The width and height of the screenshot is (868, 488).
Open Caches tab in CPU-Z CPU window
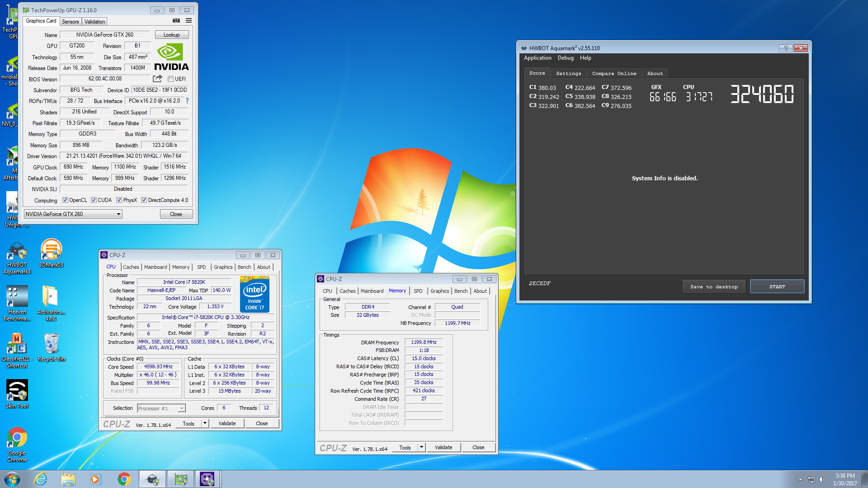(x=131, y=267)
